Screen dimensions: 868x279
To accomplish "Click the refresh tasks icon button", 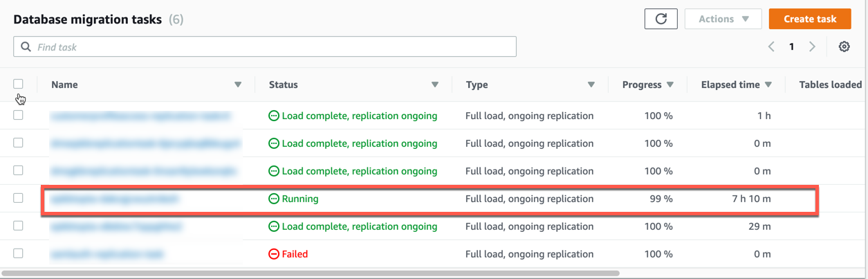I will (661, 19).
